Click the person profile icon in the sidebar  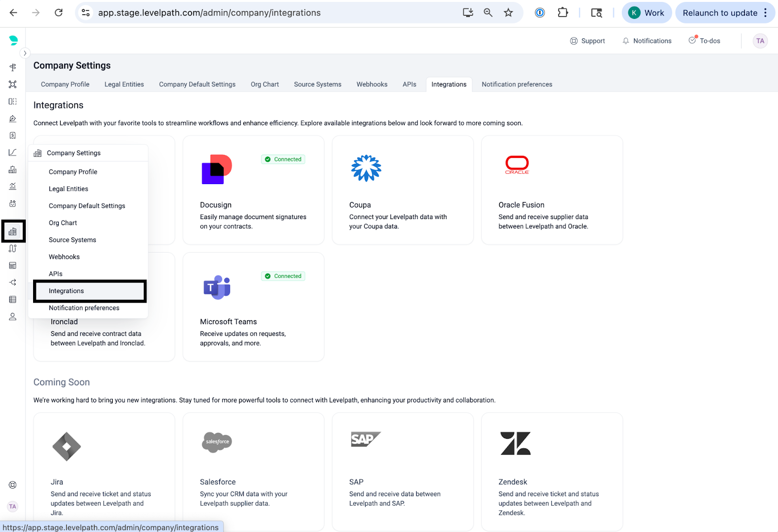tap(13, 317)
